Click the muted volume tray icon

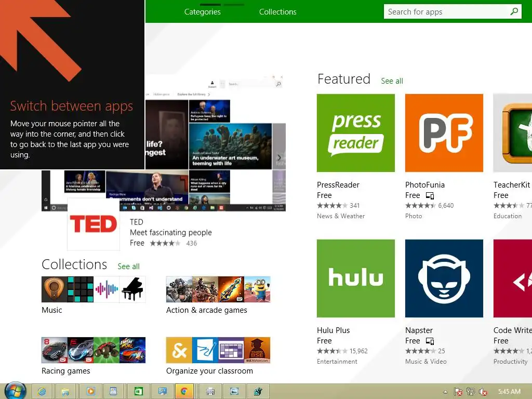click(483, 392)
